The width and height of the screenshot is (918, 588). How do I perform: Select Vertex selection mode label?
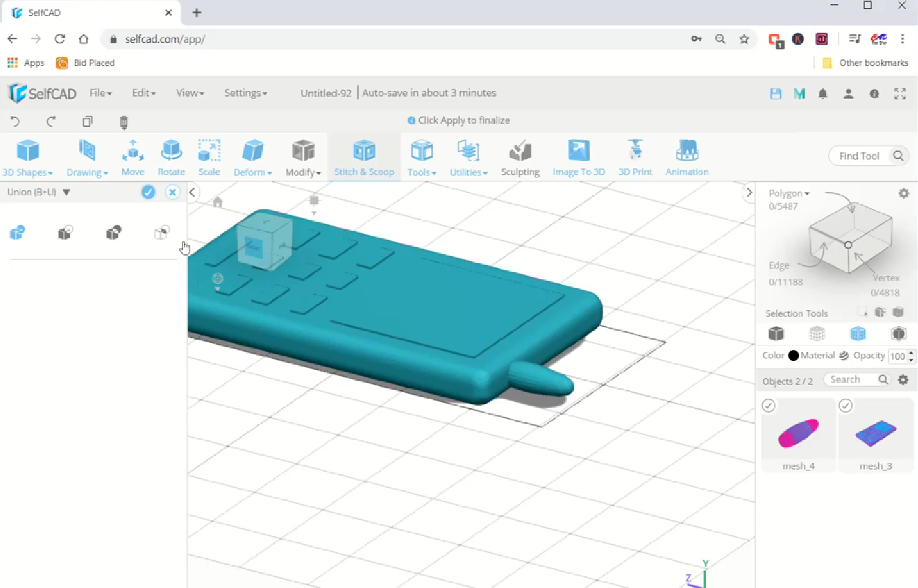886,278
